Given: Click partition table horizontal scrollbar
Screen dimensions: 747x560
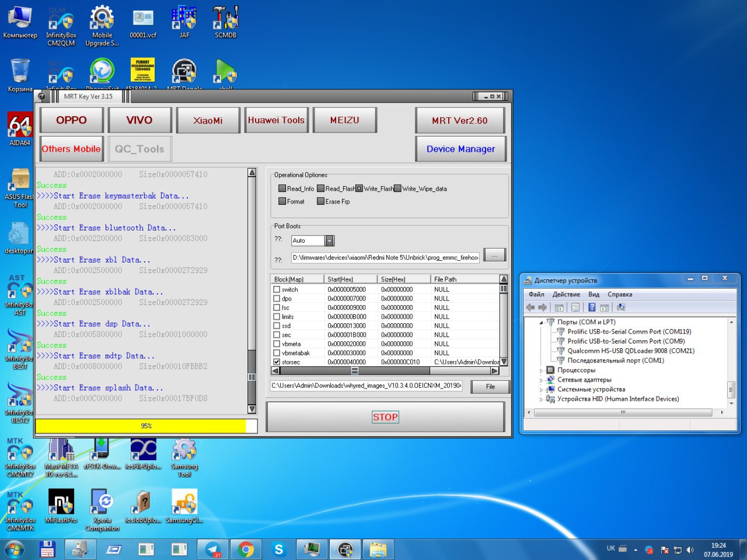Looking at the screenshot, I should pos(386,370).
